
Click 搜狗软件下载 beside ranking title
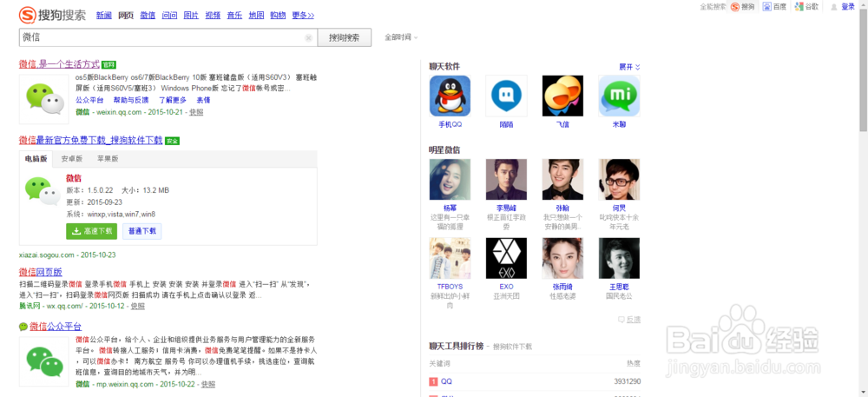(512, 347)
